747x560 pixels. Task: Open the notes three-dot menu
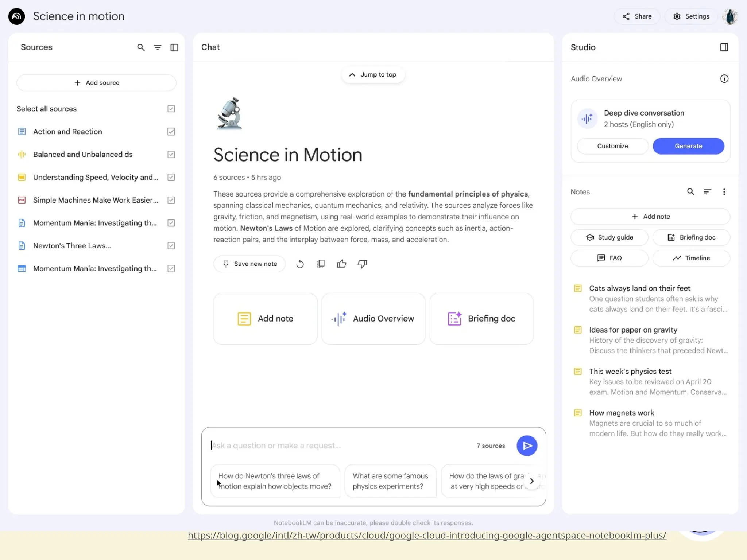[x=724, y=192]
